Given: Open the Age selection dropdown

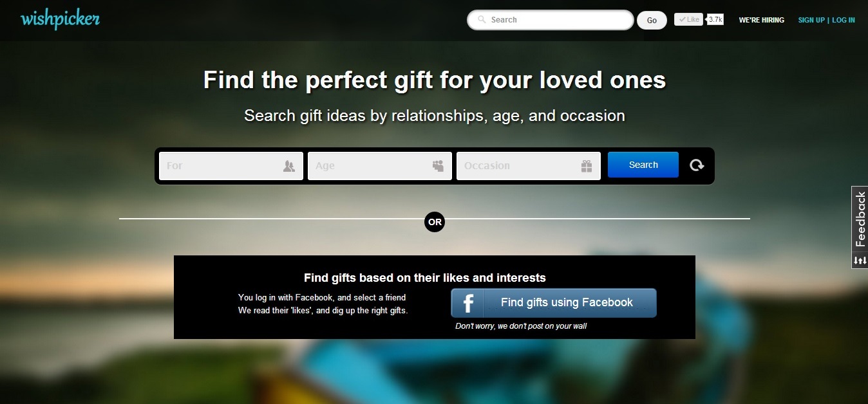Looking at the screenshot, I should pyautogui.click(x=380, y=166).
